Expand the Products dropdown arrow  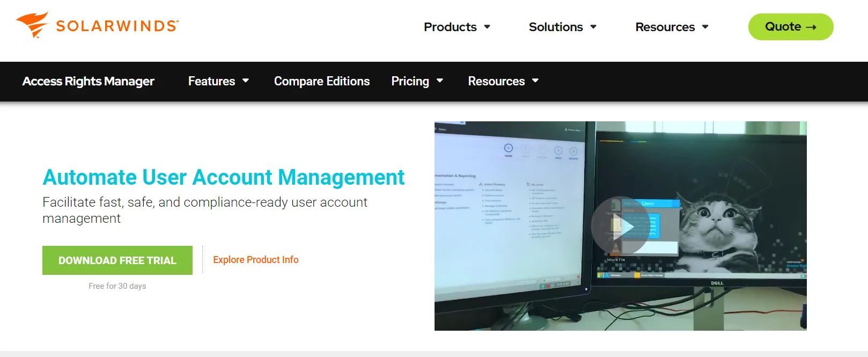[x=487, y=27]
